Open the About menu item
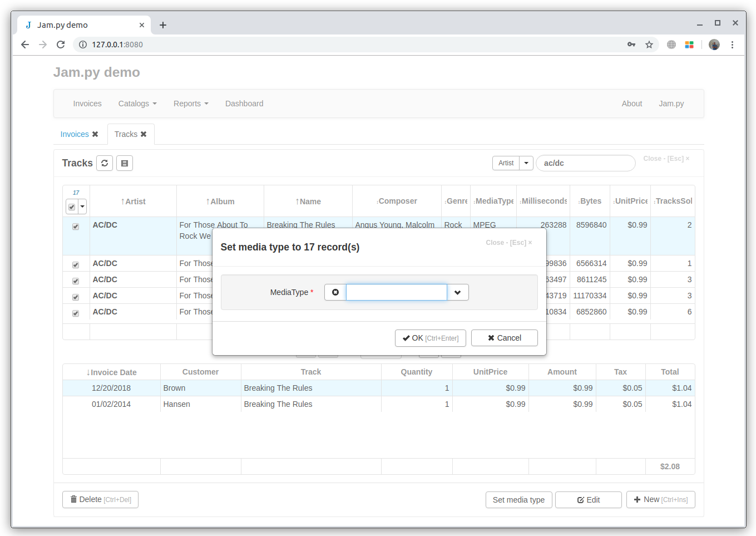This screenshot has height=536, width=756. point(632,104)
